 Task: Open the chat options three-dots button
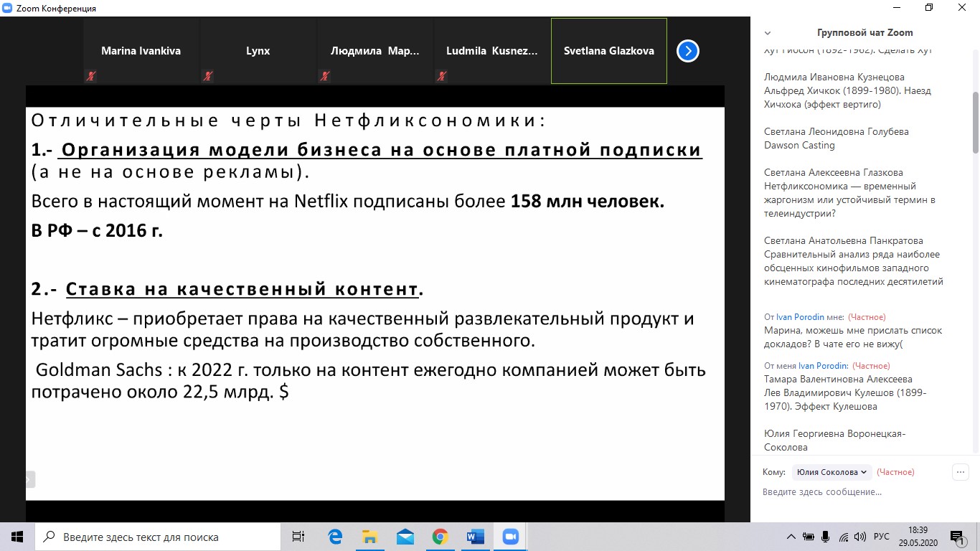(960, 472)
